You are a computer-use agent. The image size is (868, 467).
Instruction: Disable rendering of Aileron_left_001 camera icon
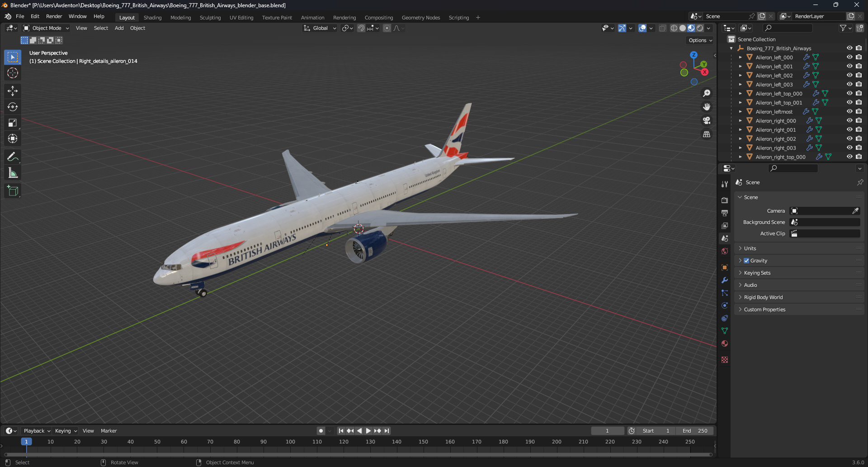click(859, 66)
